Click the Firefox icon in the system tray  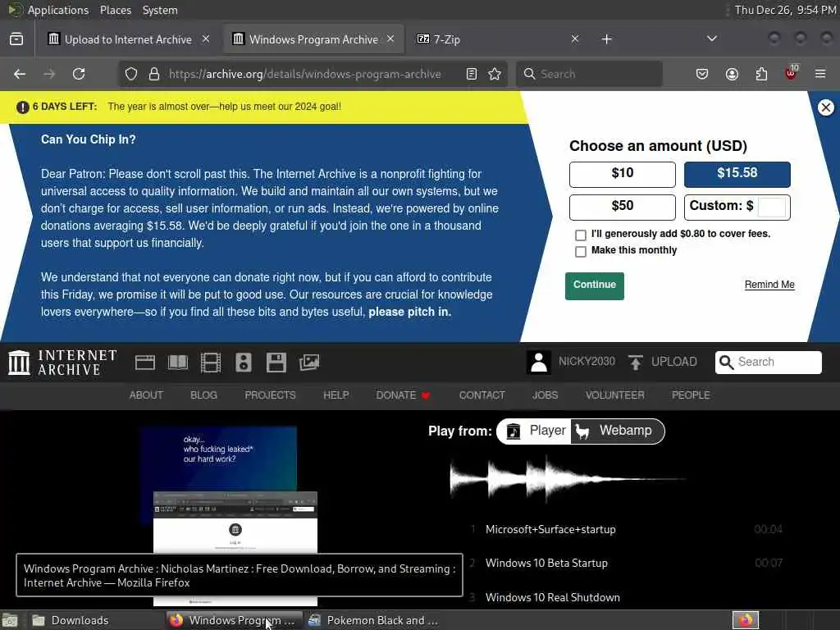[x=746, y=620]
